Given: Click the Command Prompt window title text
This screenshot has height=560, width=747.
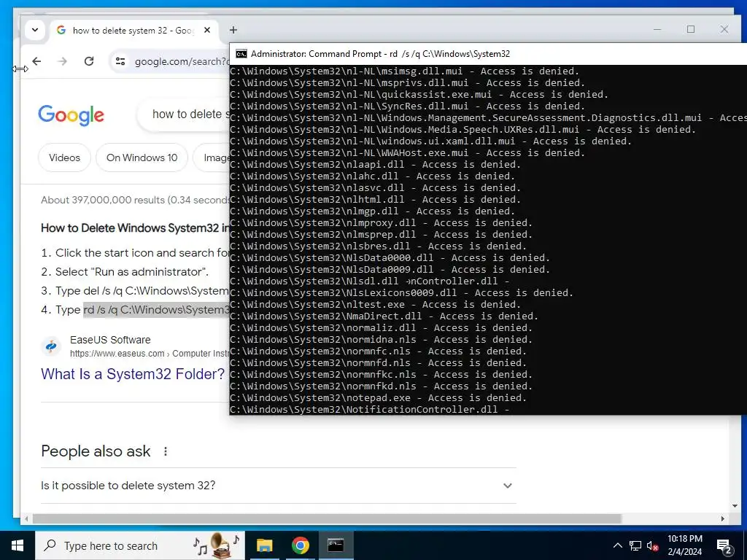Looking at the screenshot, I should (x=380, y=54).
